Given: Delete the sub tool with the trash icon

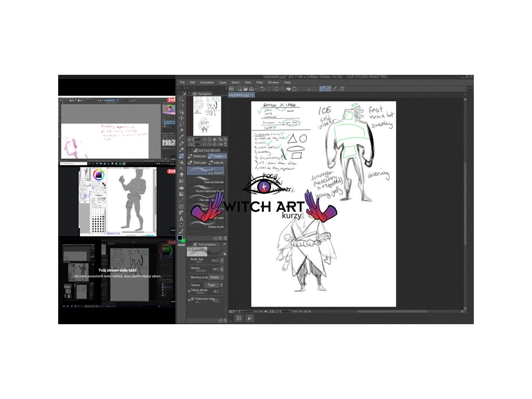Looking at the screenshot, I should (225, 238).
